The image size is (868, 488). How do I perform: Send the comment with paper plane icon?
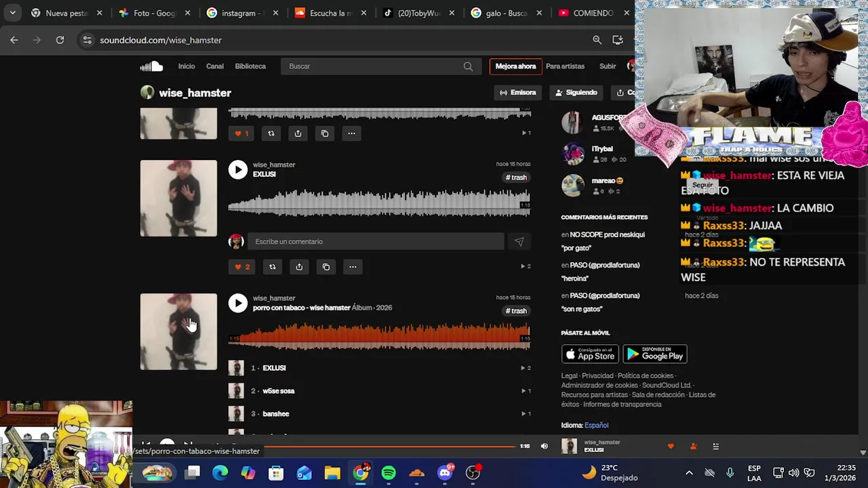click(x=519, y=241)
